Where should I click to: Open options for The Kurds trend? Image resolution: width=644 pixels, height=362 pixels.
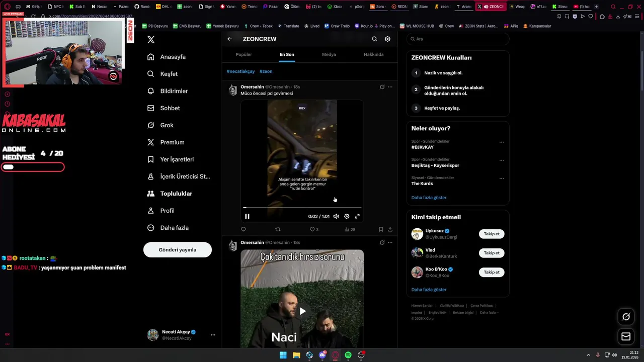(x=502, y=178)
